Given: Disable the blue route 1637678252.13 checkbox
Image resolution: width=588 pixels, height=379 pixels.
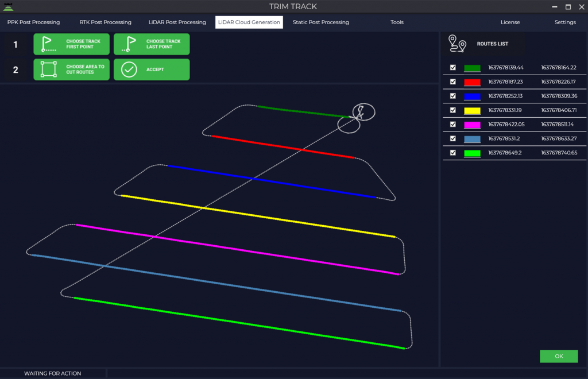Looking at the screenshot, I should coord(453,96).
